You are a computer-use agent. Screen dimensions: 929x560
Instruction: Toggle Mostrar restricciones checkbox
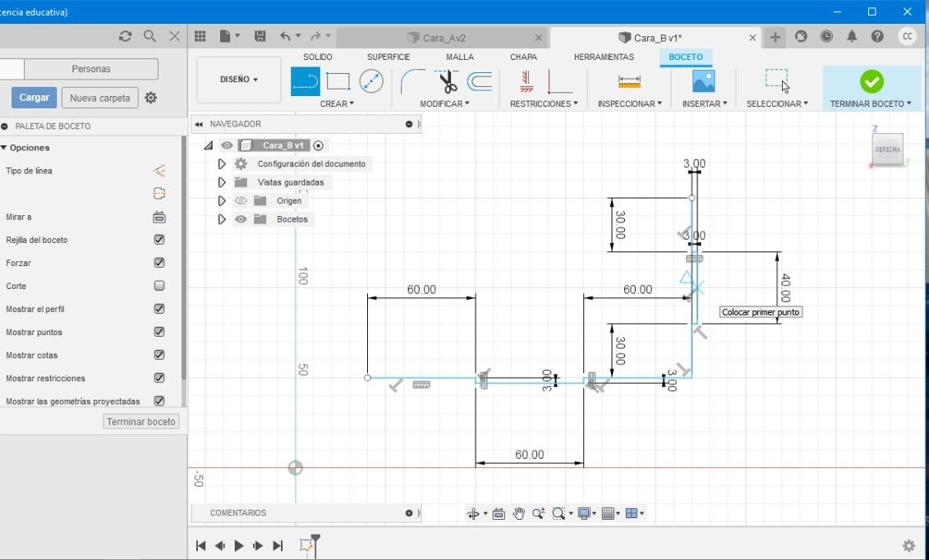click(x=159, y=379)
